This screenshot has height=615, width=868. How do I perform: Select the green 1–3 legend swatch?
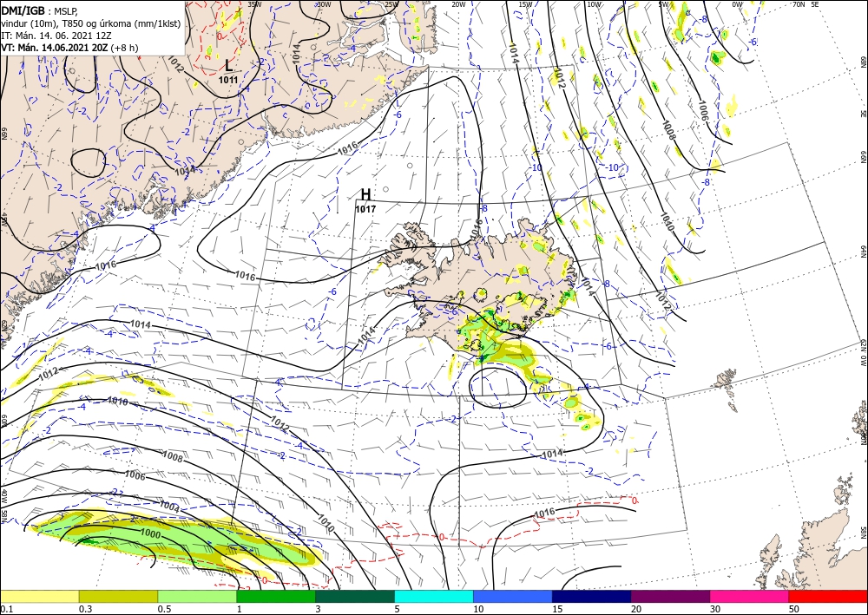tap(276, 596)
